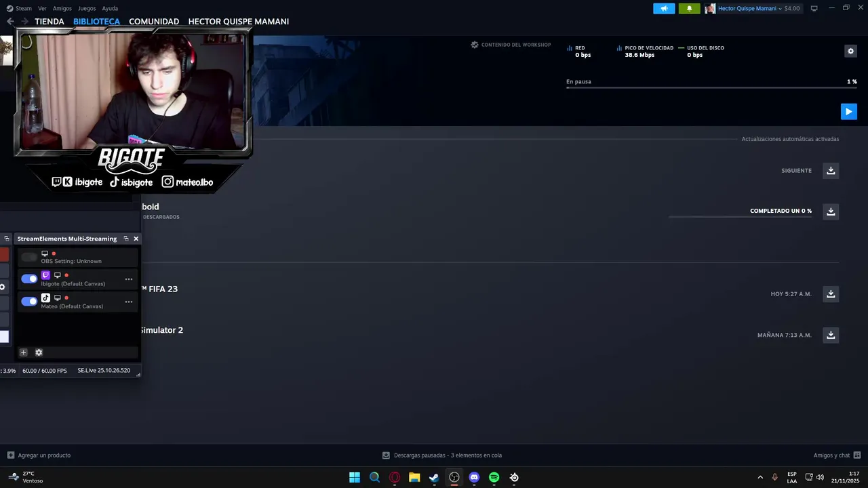Image resolution: width=868 pixels, height=488 pixels.
Task: Click Friends and chat icon
Action: [857, 455]
